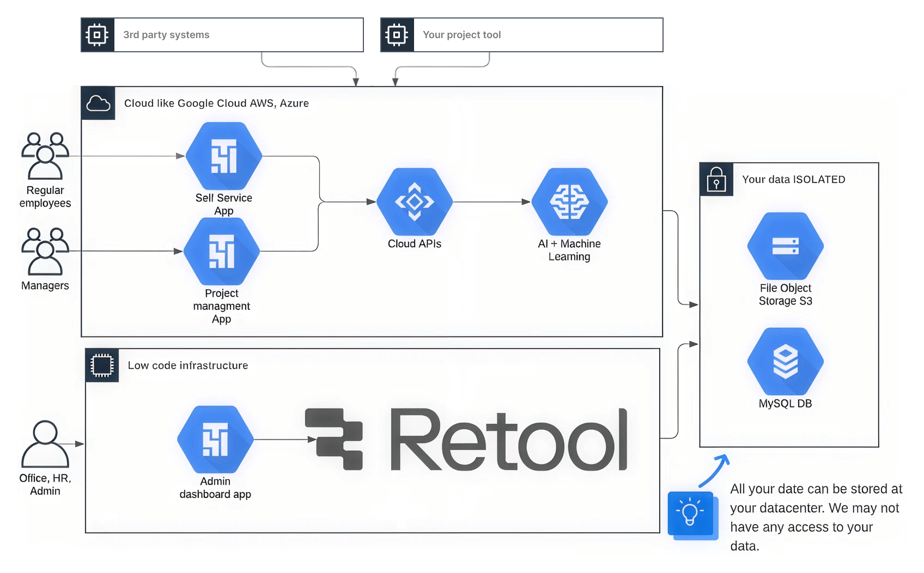Click the 3rd party systems chip icon

(98, 35)
